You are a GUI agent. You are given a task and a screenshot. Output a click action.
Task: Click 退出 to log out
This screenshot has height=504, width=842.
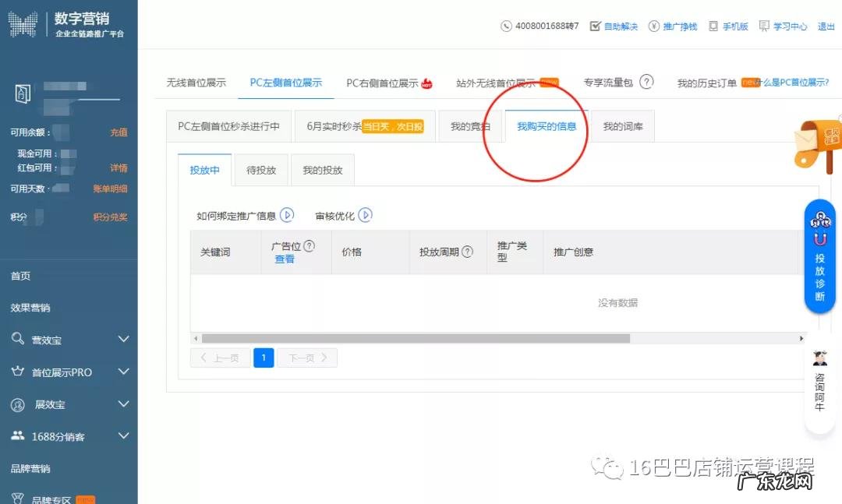pyautogui.click(x=826, y=26)
